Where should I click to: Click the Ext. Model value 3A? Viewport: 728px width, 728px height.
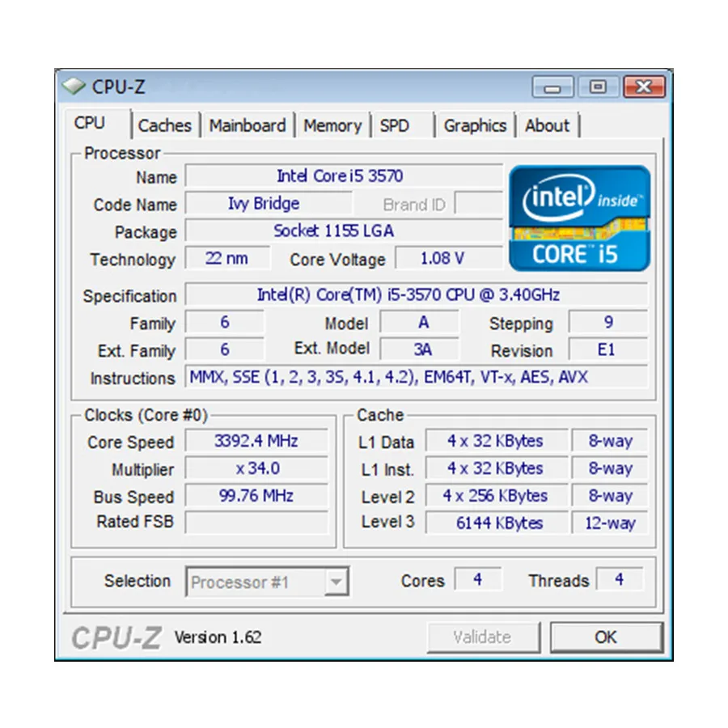tap(420, 349)
